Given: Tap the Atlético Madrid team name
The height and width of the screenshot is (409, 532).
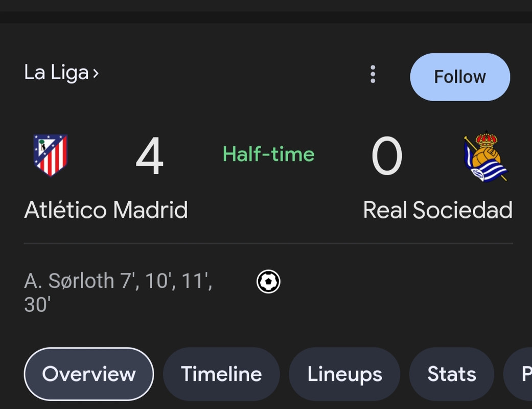Looking at the screenshot, I should click(x=106, y=210).
